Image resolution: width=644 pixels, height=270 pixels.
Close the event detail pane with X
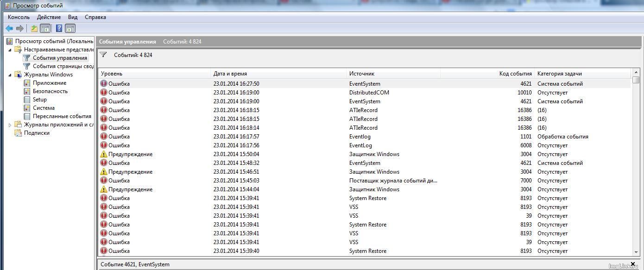[633, 264]
